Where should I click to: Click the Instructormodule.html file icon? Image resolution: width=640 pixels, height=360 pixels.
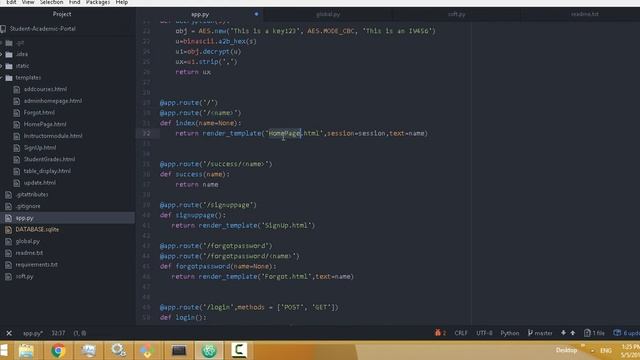tap(17, 136)
